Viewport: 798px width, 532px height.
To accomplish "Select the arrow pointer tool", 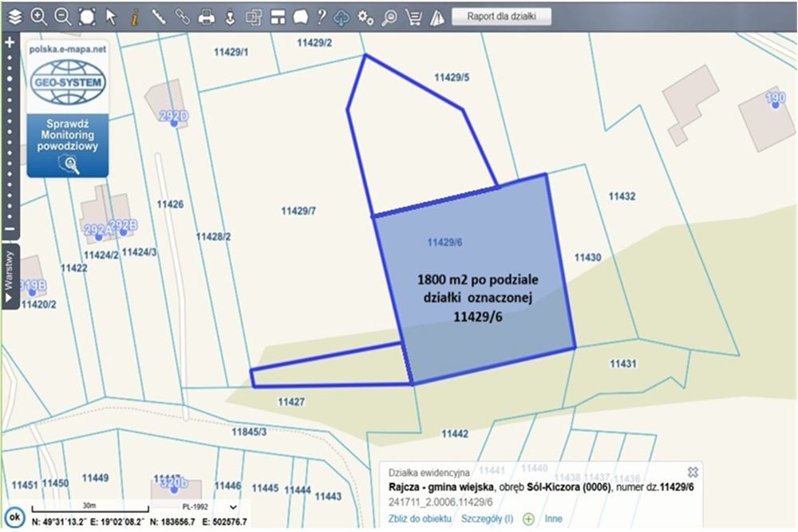I will [x=111, y=15].
